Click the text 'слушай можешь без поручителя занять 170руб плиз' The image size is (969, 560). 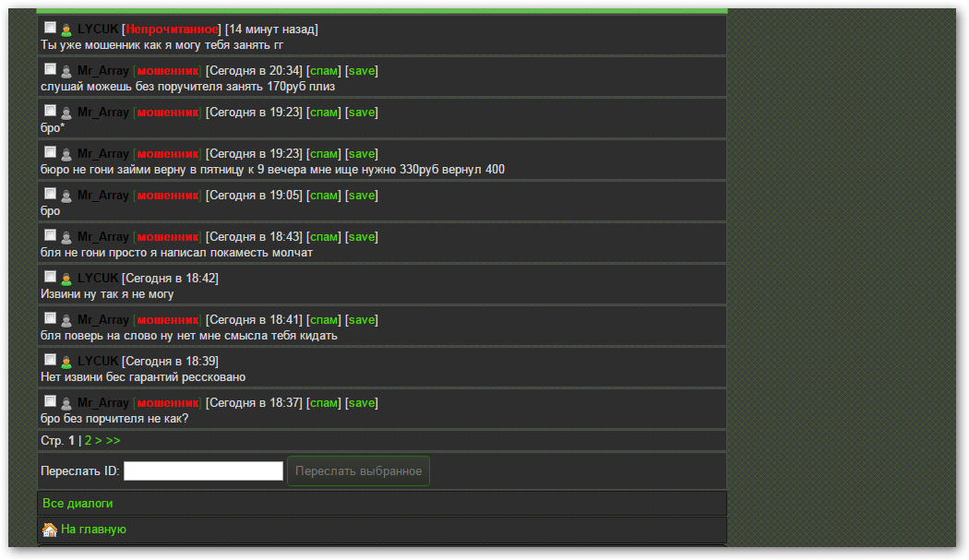[188, 87]
